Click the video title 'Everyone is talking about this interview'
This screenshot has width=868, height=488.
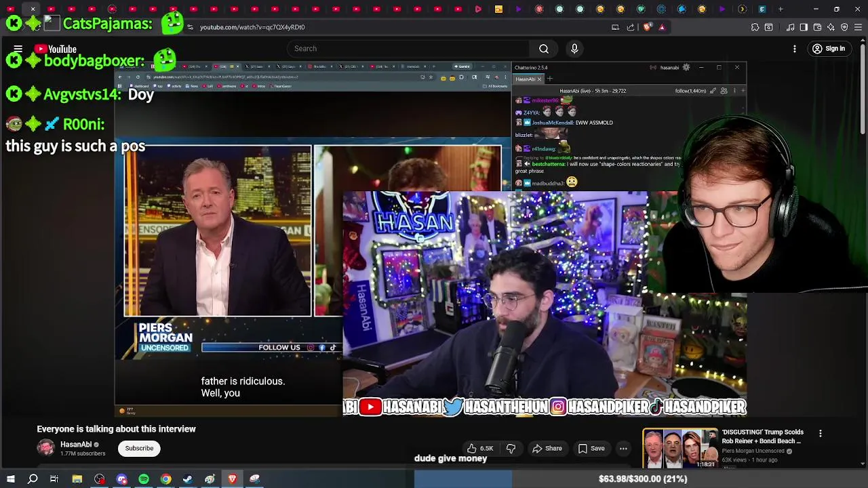click(116, 429)
